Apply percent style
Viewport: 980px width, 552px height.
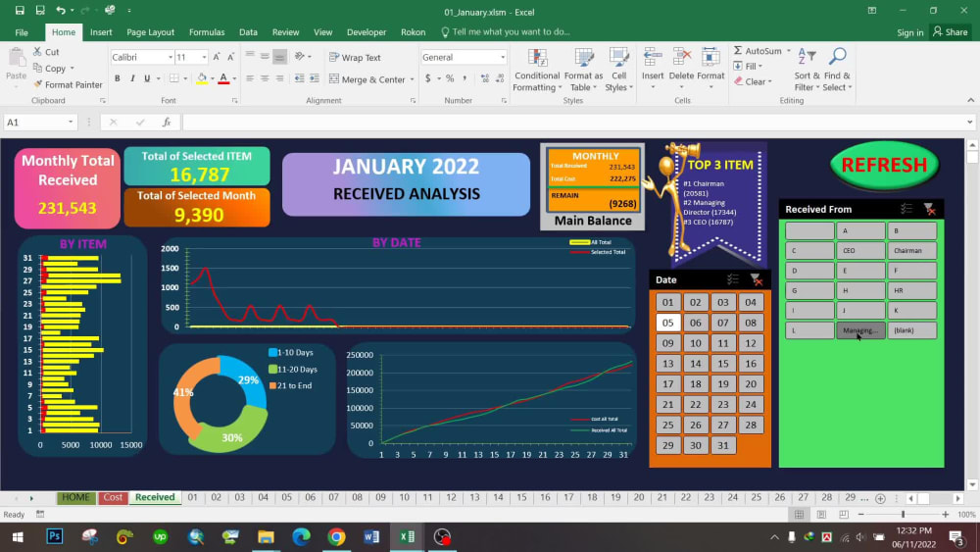click(450, 78)
